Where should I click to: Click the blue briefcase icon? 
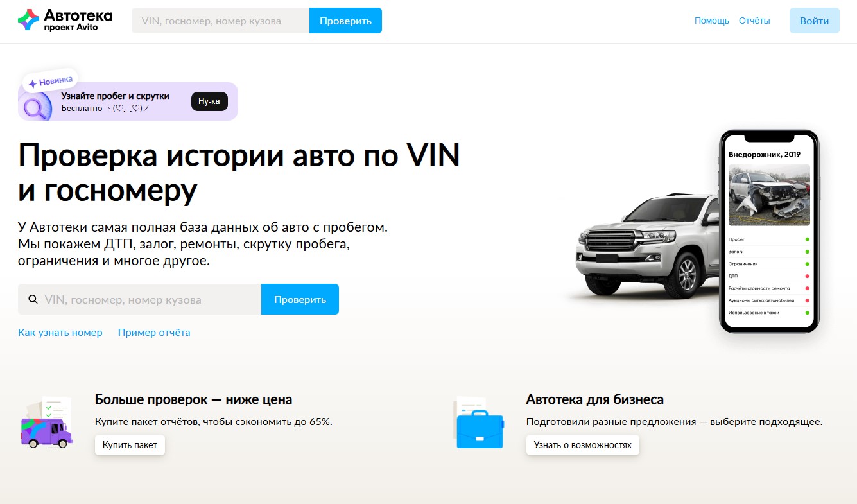[x=479, y=424]
